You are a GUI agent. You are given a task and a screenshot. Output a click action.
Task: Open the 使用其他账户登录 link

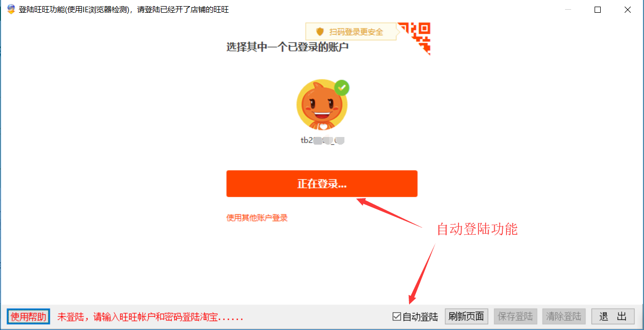click(x=257, y=218)
